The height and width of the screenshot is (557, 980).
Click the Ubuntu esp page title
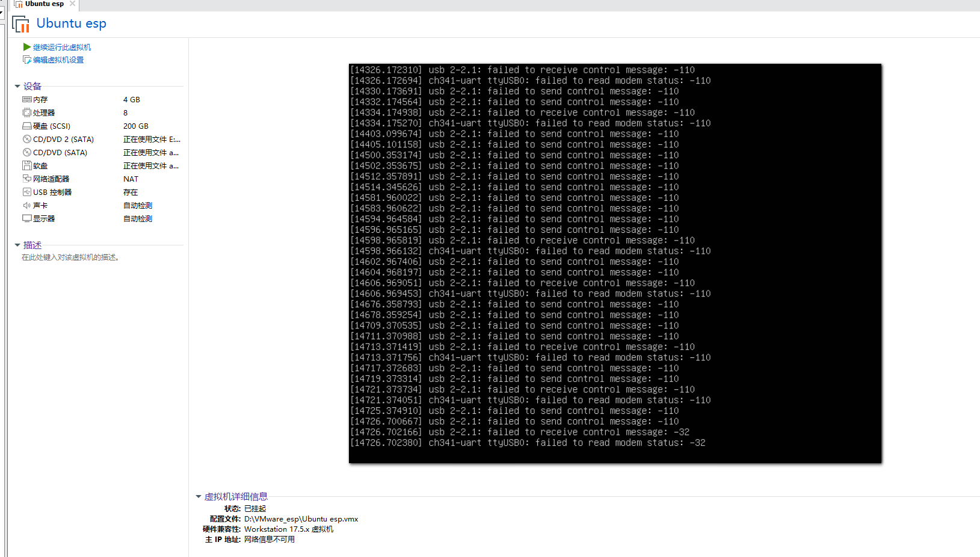pos(71,23)
